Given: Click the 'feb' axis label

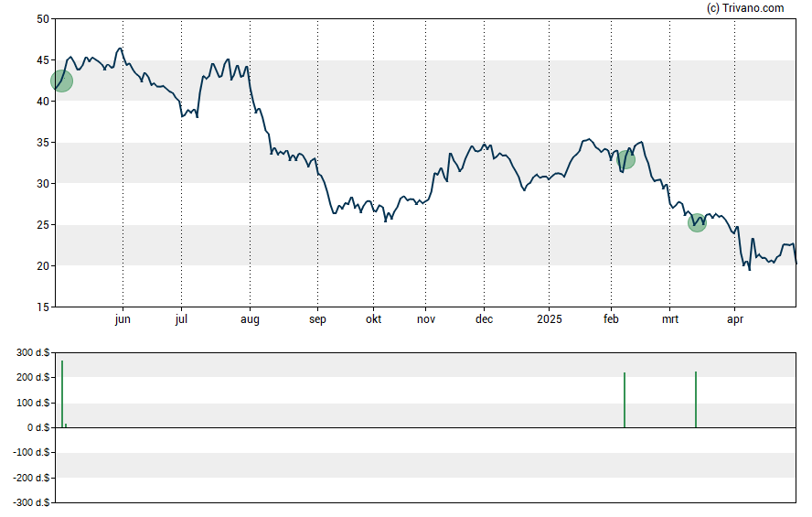Looking at the screenshot, I should [x=611, y=319].
